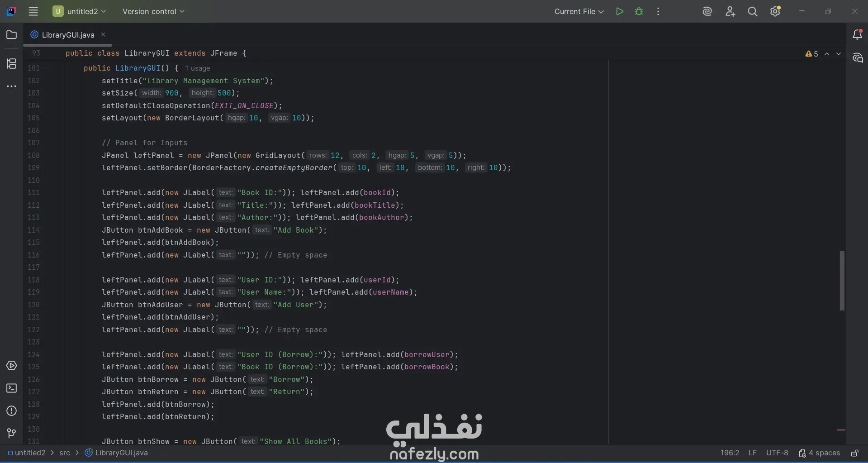This screenshot has width=868, height=463.
Task: Click the bookTitle field reference on line 112
Action: pyautogui.click(x=375, y=205)
